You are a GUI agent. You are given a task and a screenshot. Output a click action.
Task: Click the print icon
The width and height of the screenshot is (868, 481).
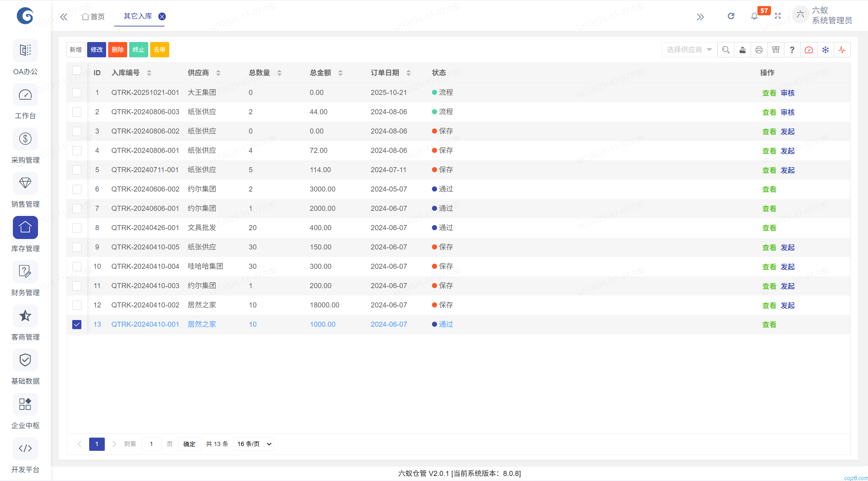coord(759,49)
